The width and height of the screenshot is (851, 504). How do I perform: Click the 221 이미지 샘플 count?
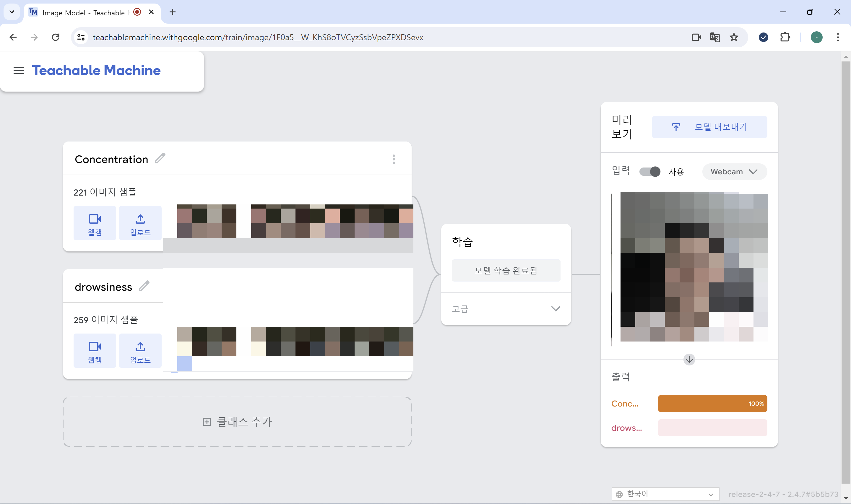[105, 192]
